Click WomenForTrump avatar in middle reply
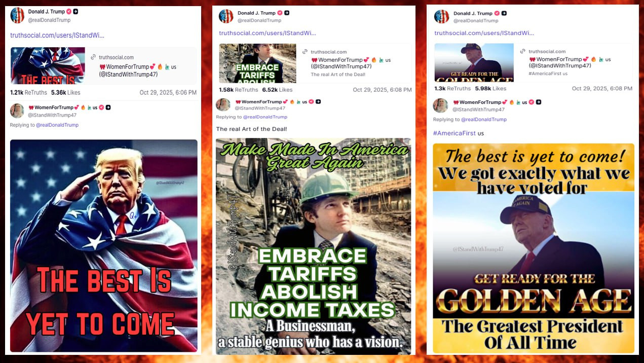Image resolution: width=644 pixels, height=363 pixels. (x=223, y=104)
